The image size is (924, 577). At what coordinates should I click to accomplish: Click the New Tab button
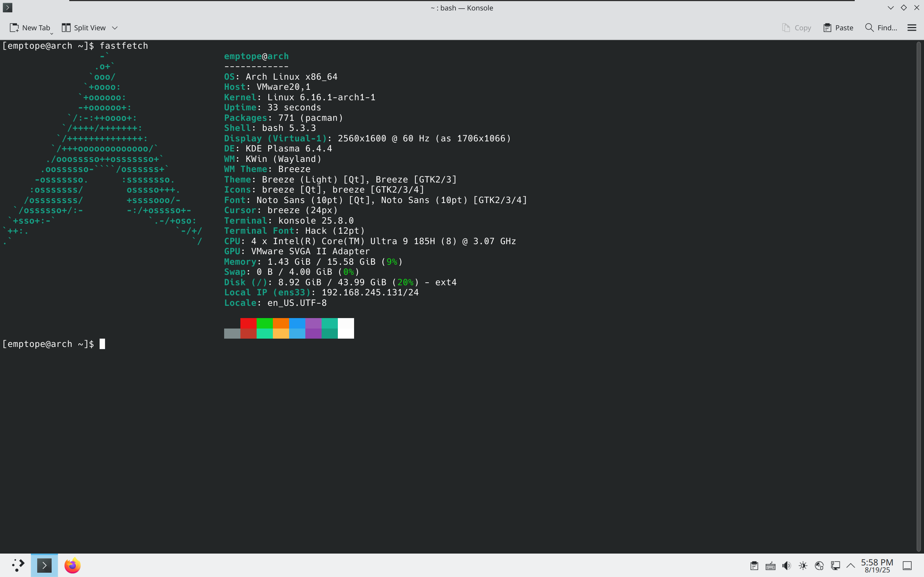point(30,27)
